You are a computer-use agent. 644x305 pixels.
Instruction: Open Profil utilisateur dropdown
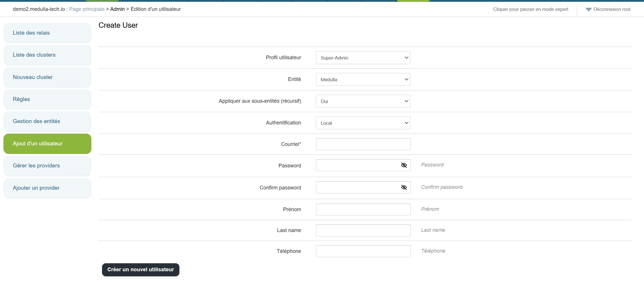[363, 58]
